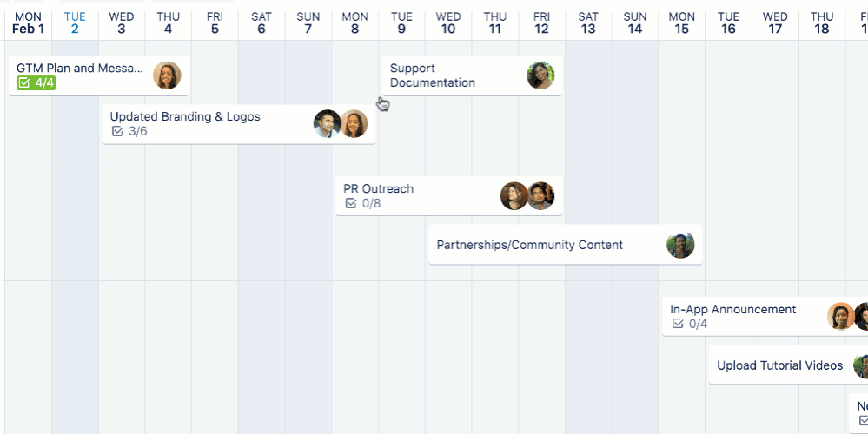The width and height of the screenshot is (868, 434).
Task: Select the TUE 2 date column header
Action: [x=75, y=23]
